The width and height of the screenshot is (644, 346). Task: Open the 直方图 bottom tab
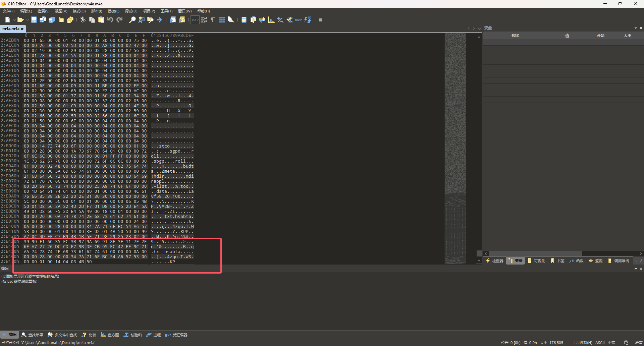110,335
